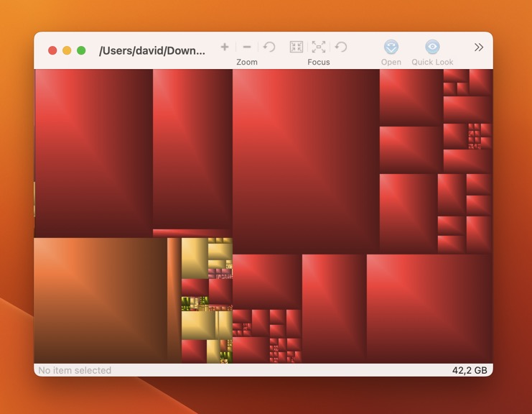Viewport: 532px width, 414px height.
Task: Zoom out with the minus icon
Action: 247,47
